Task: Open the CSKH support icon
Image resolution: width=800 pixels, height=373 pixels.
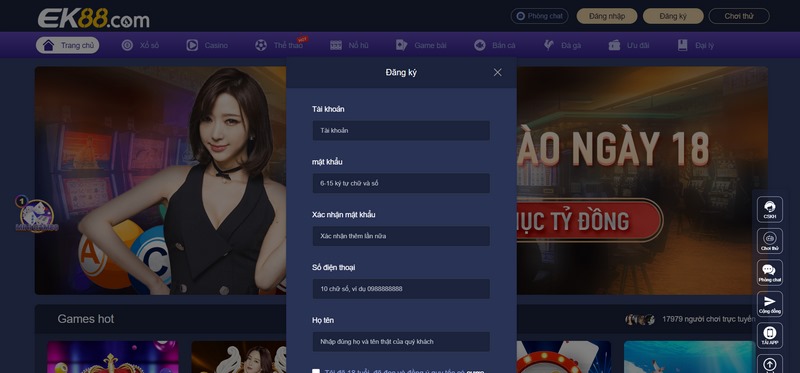Action: pyautogui.click(x=769, y=209)
